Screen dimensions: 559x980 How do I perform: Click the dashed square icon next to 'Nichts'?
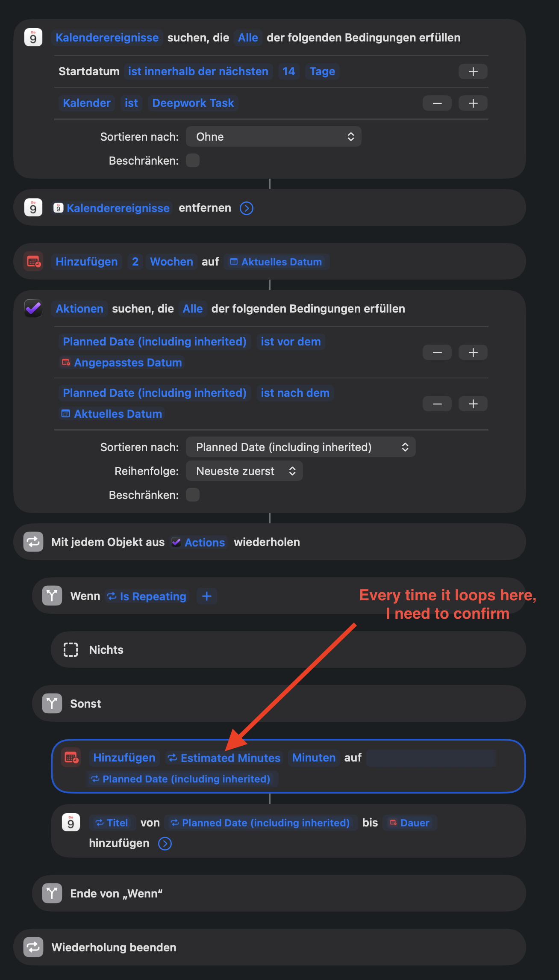point(71,649)
